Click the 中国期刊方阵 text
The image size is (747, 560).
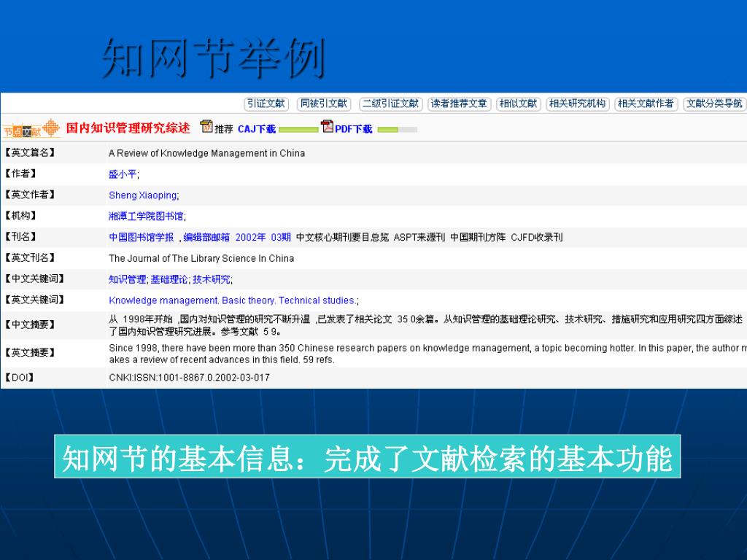click(478, 237)
